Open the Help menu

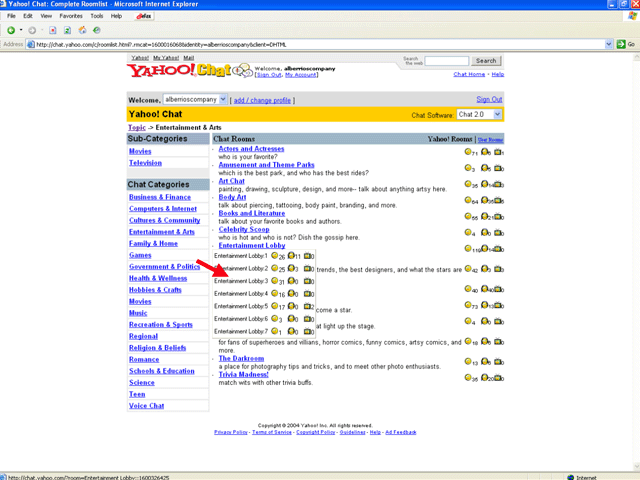point(116,16)
